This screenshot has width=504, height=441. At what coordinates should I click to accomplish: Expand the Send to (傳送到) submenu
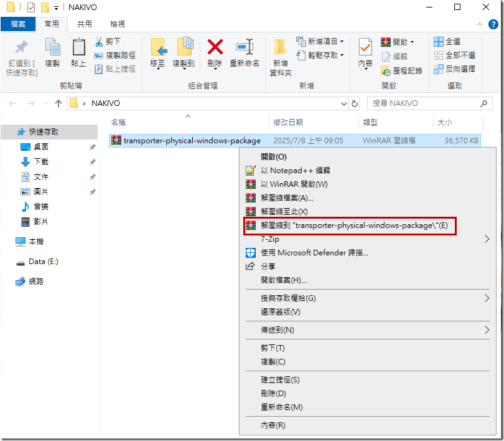click(x=367, y=330)
